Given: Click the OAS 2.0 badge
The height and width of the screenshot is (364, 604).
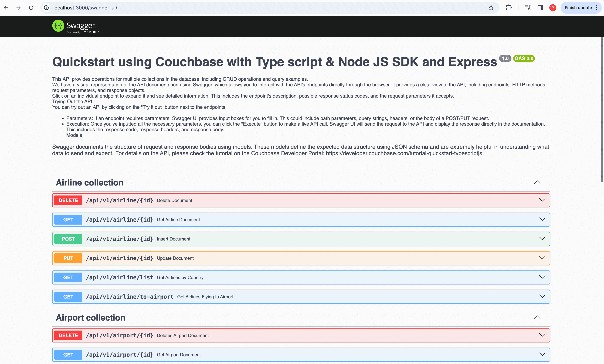Looking at the screenshot, I should 524,58.
